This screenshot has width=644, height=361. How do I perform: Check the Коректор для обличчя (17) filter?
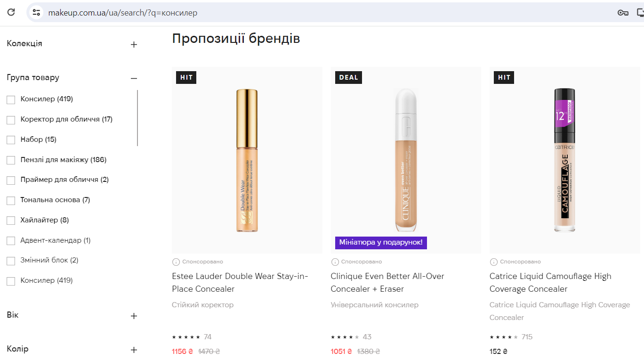[x=11, y=120]
